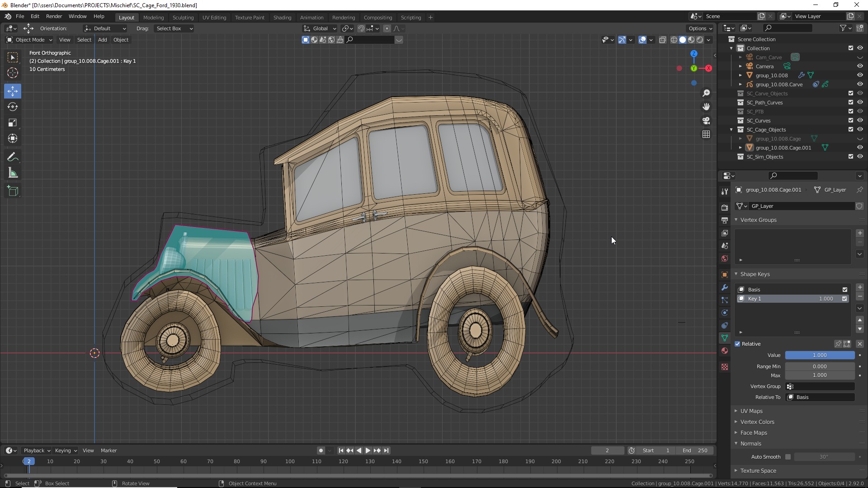Open viewport Add menu

(x=103, y=40)
